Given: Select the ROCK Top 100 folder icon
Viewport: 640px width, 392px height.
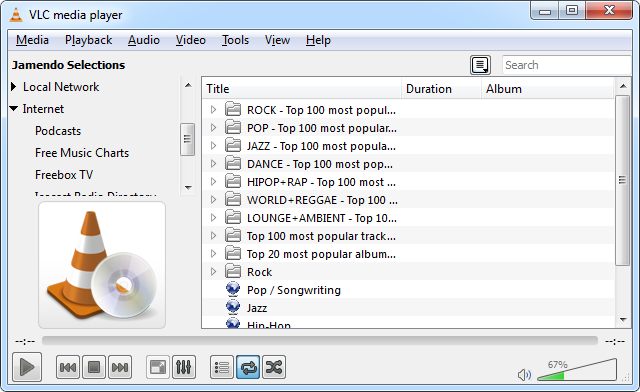Looking at the screenshot, I should (233, 109).
